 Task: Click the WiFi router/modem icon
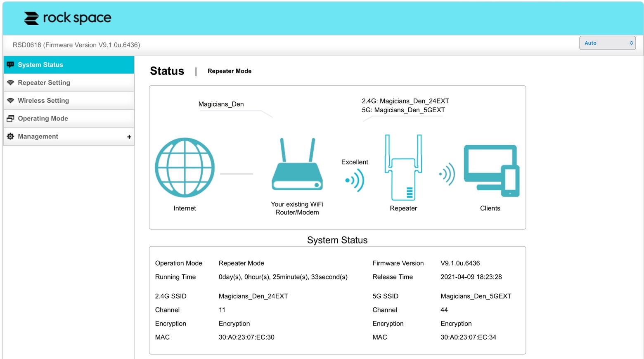click(297, 165)
